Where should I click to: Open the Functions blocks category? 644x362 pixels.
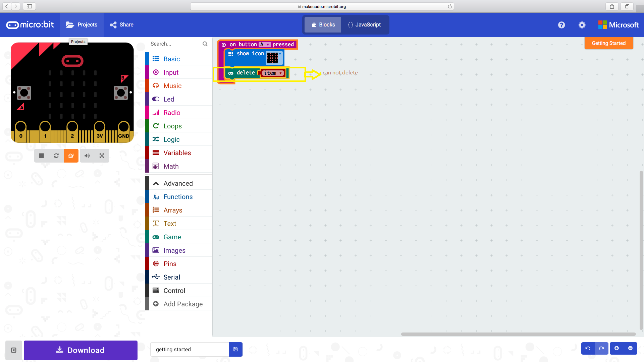pos(178,197)
